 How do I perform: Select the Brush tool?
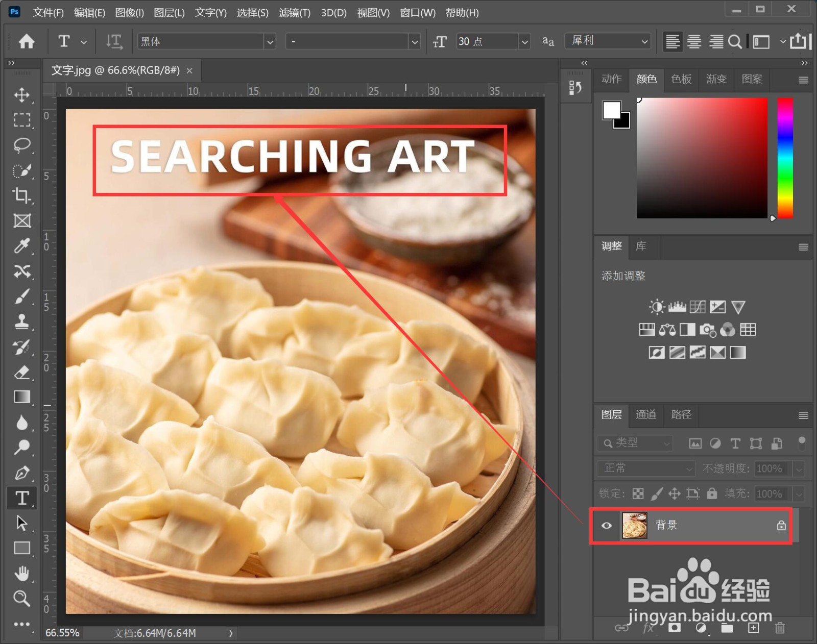[x=21, y=296]
